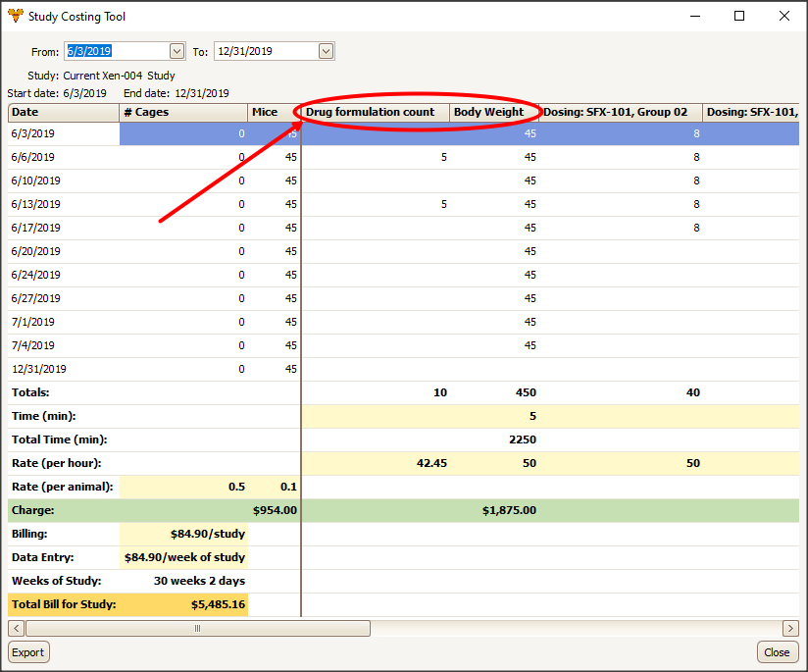
Task: Click dosing value 8 in 6/17/2019 row
Action: coord(696,228)
